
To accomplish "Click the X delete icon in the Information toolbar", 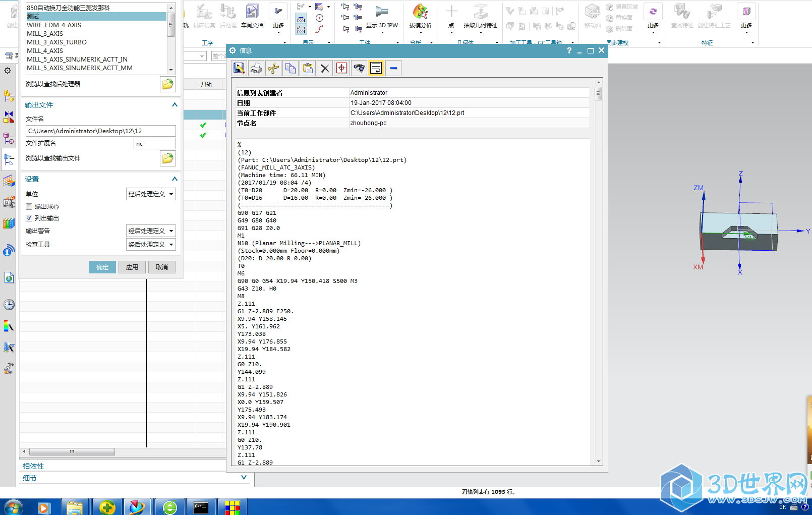I will (x=325, y=68).
